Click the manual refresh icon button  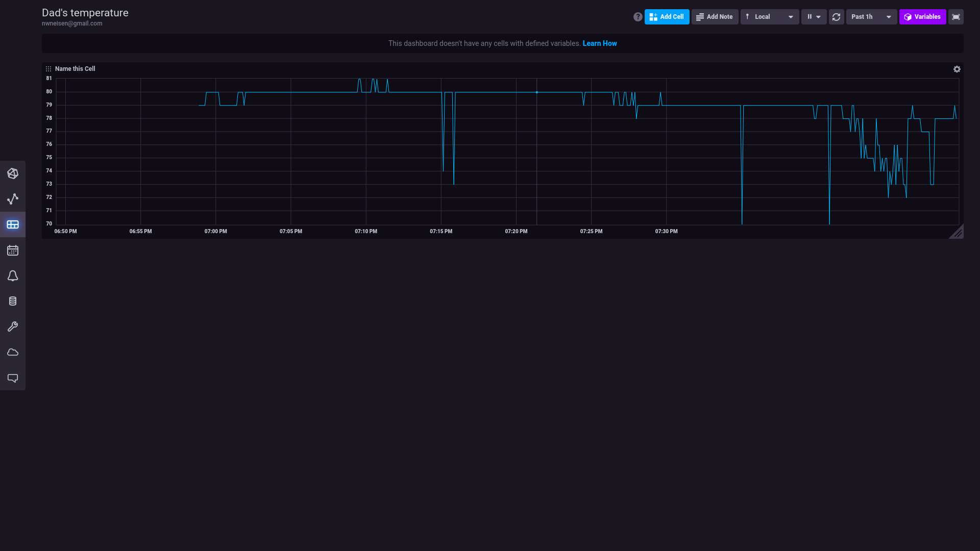coord(836,17)
